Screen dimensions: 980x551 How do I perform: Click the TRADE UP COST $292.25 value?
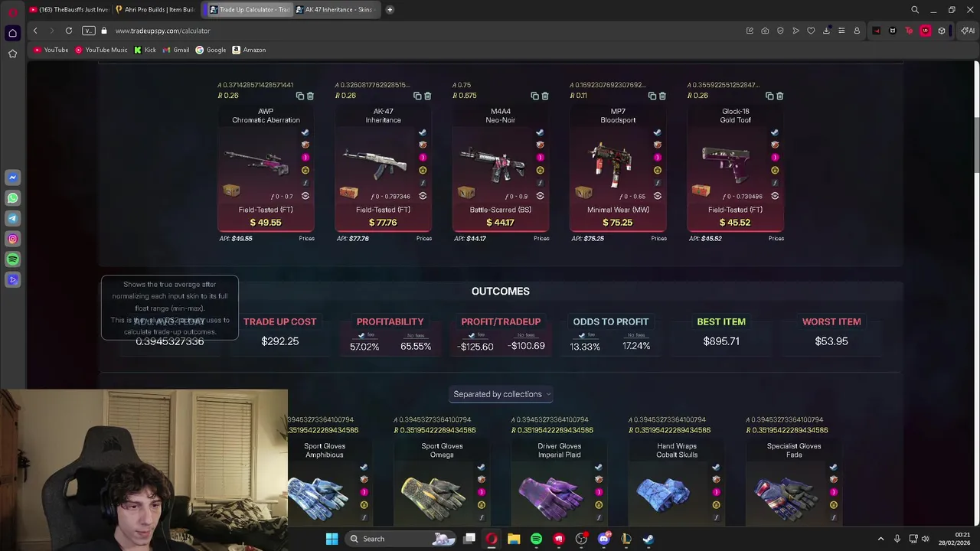279,341
